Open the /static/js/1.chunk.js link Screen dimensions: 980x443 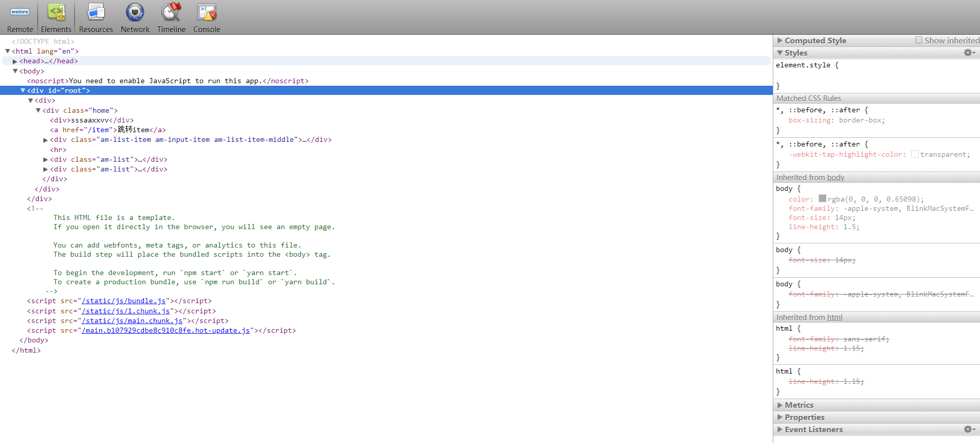click(126, 311)
